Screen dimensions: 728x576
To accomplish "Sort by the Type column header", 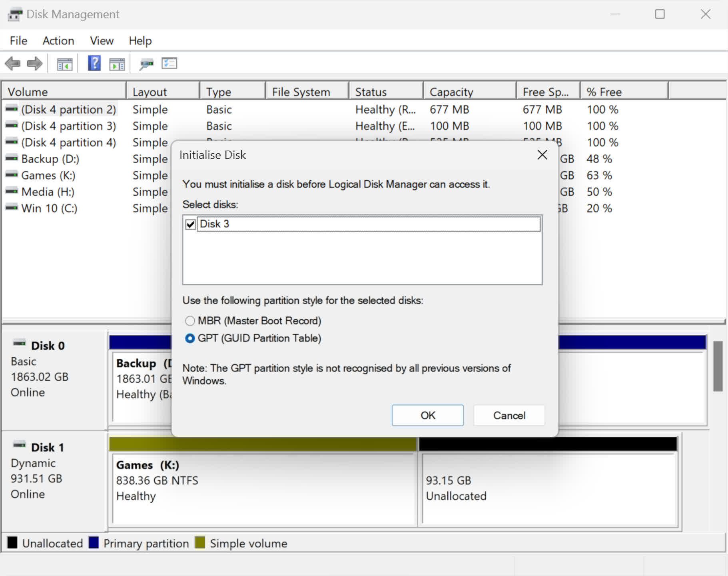I will tap(233, 92).
